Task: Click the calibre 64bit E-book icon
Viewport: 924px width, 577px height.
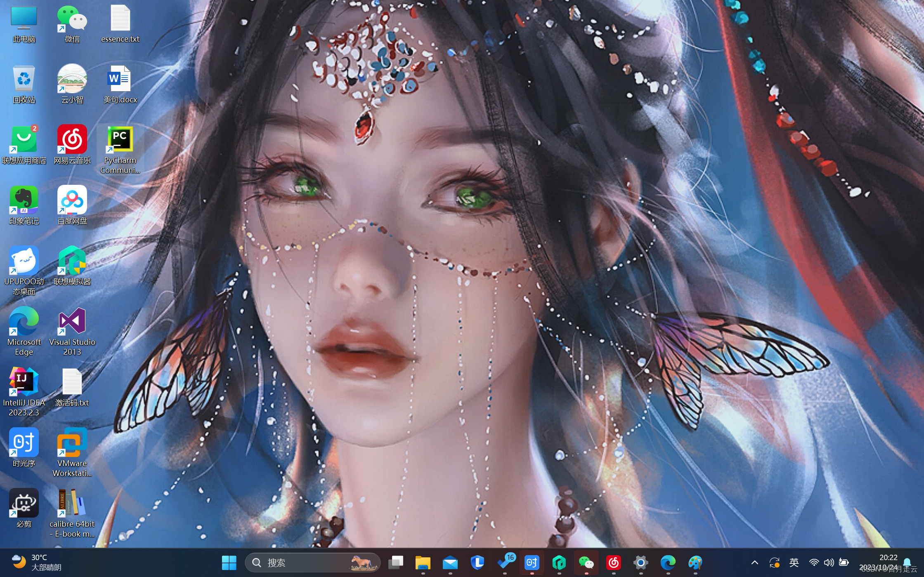Action: pyautogui.click(x=72, y=503)
